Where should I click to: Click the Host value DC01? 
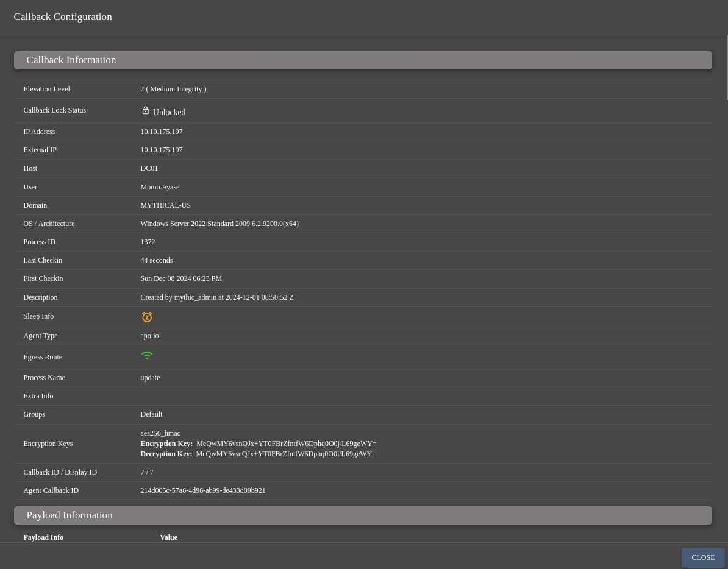coord(149,168)
